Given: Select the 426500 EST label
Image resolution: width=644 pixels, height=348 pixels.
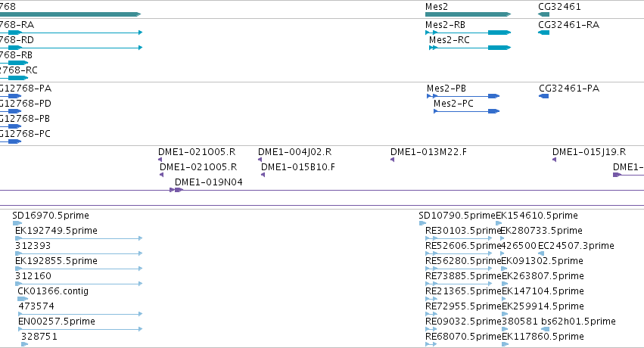Looking at the screenshot, I should click(519, 246).
